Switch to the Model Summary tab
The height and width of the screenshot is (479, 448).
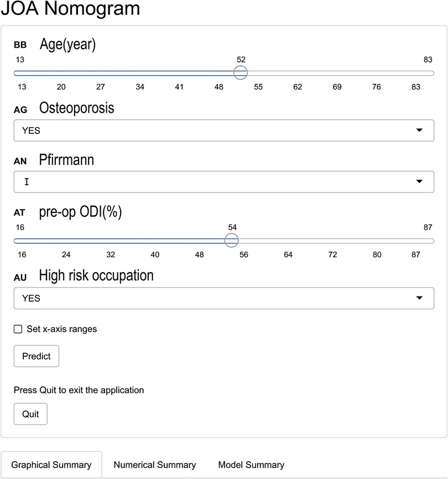[251, 465]
